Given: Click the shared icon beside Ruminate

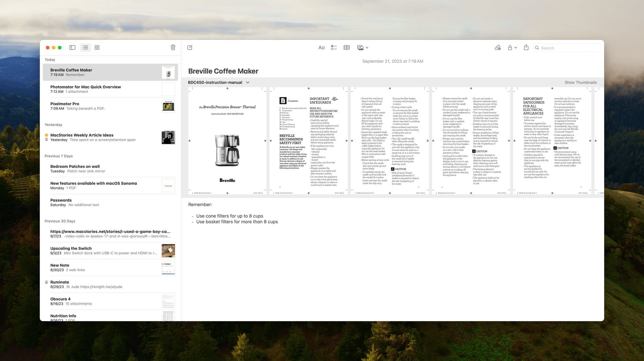Looking at the screenshot, I should pyautogui.click(x=47, y=282).
